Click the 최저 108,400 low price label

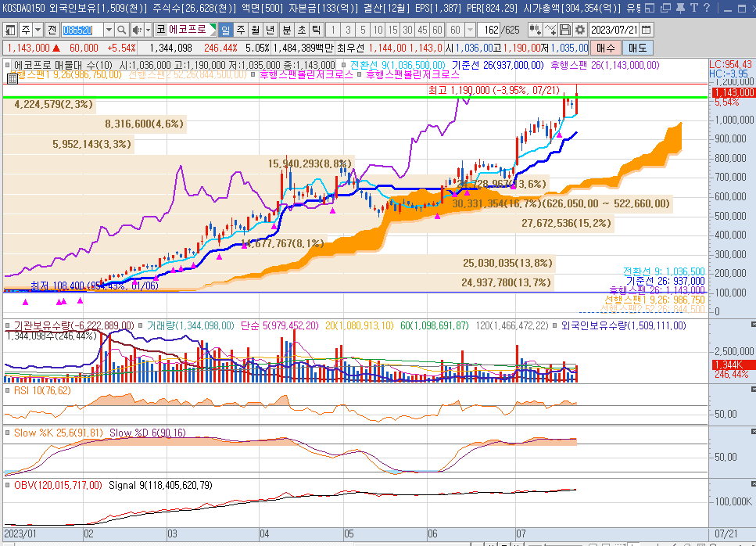point(95,286)
